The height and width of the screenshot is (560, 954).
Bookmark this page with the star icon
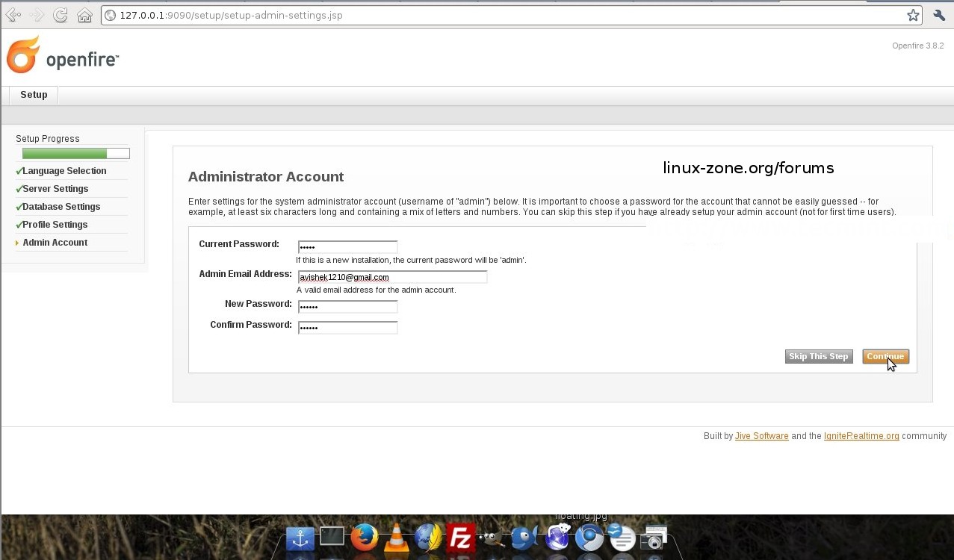click(913, 15)
